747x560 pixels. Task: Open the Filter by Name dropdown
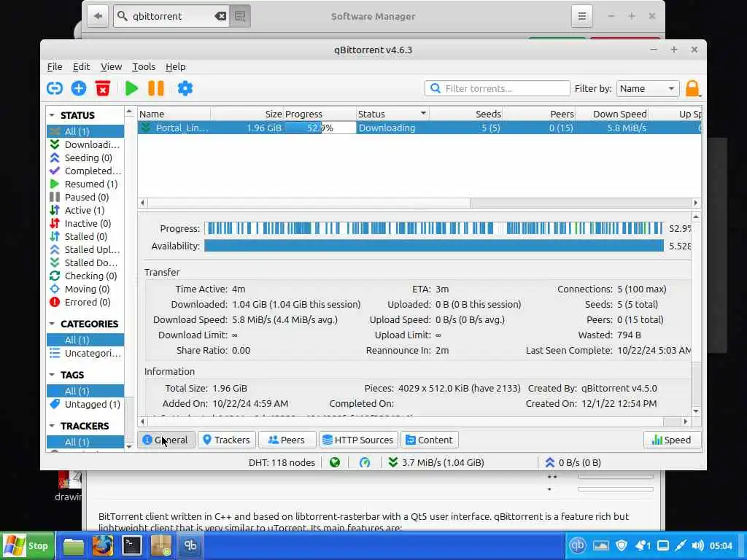click(648, 88)
